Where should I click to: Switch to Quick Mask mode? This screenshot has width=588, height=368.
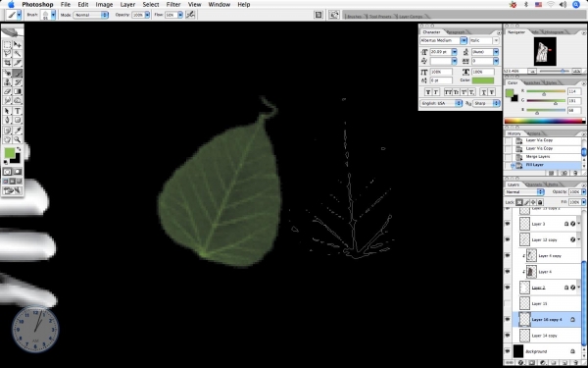pos(18,172)
